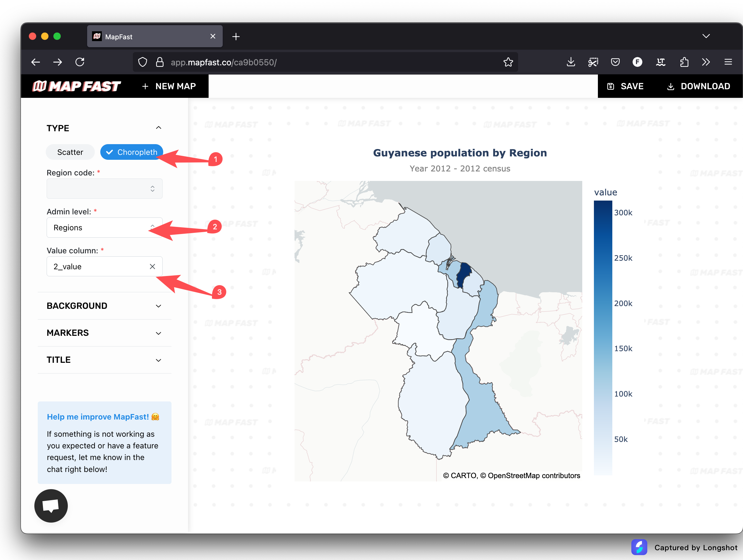The height and width of the screenshot is (560, 743).
Task: Click the padlock site info icon
Action: point(160,62)
